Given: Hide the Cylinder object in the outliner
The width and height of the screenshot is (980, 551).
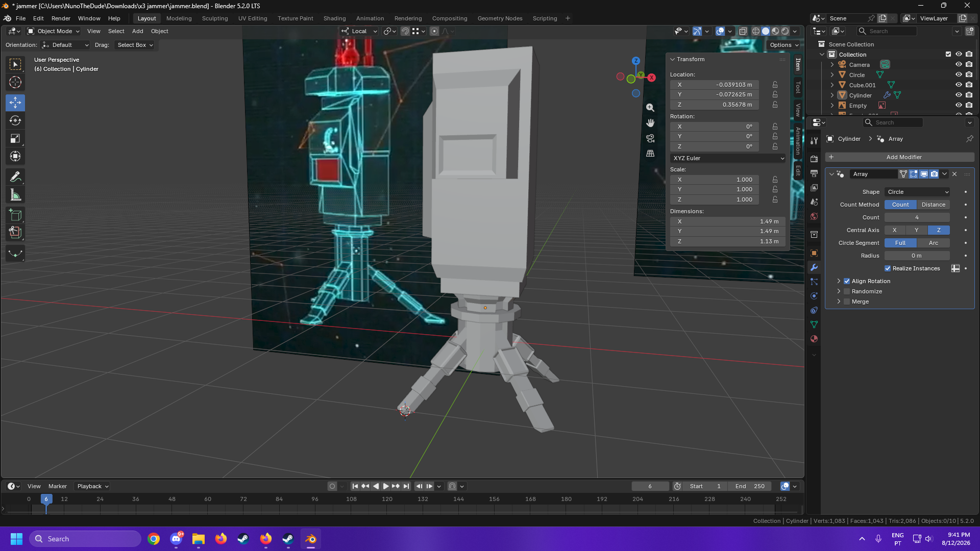Looking at the screenshot, I should pos(959,95).
